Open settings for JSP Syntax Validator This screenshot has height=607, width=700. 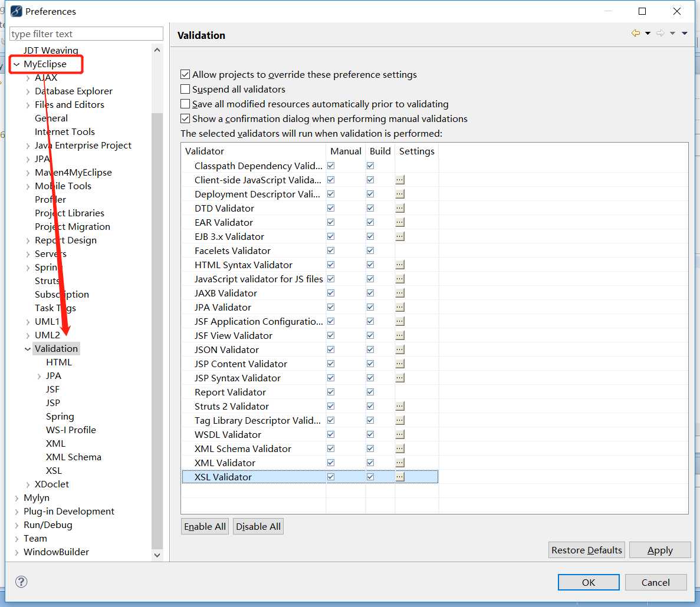(400, 378)
